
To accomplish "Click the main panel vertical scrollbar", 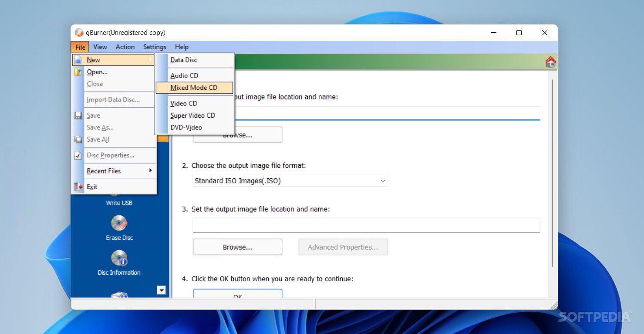I will click(x=553, y=174).
